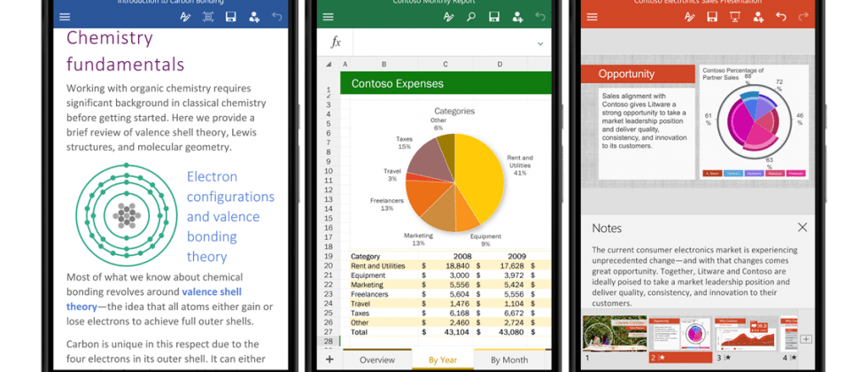Switch Word to reading view icon
Image resolution: width=868 pixels, height=372 pixels.
[x=208, y=17]
